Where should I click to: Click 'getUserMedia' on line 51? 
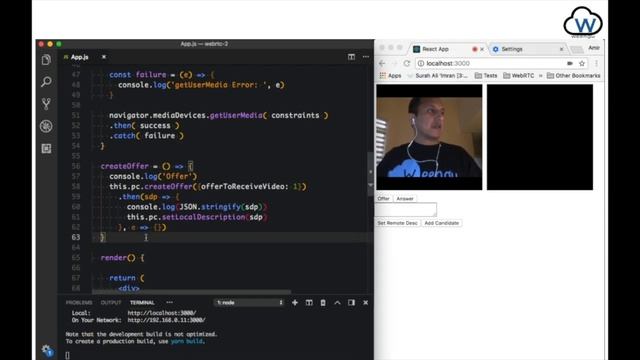pyautogui.click(x=236, y=115)
